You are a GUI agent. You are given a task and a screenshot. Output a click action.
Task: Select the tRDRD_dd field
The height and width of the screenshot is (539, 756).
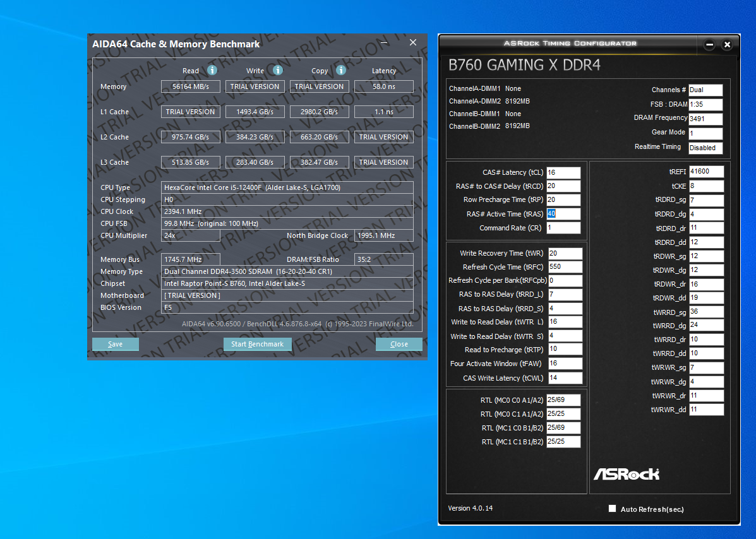click(x=706, y=242)
